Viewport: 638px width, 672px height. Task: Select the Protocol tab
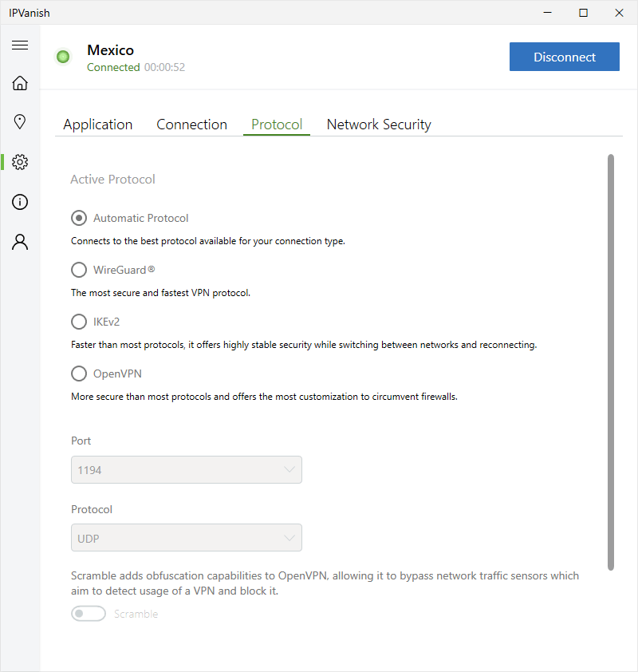[277, 125]
